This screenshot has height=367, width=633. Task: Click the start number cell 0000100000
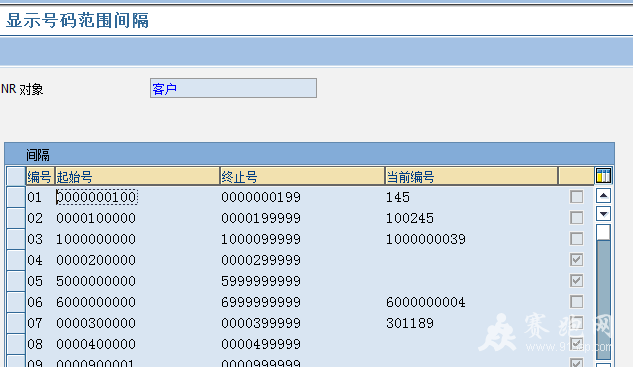tap(96, 218)
